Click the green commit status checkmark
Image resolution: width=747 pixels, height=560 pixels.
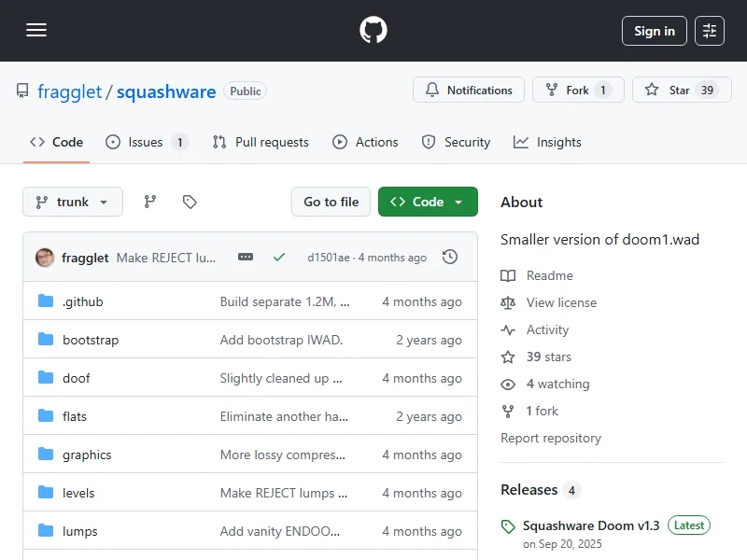point(278,257)
